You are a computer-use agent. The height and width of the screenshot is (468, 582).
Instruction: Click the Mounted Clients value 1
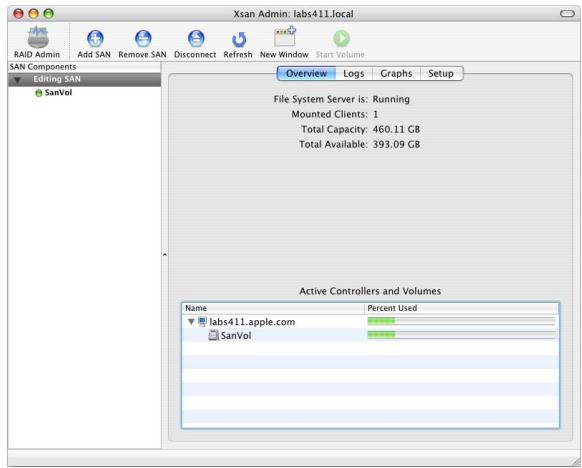(375, 114)
